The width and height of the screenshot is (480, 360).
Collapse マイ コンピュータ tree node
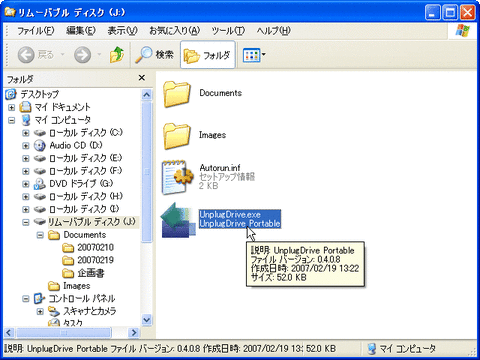[12, 120]
